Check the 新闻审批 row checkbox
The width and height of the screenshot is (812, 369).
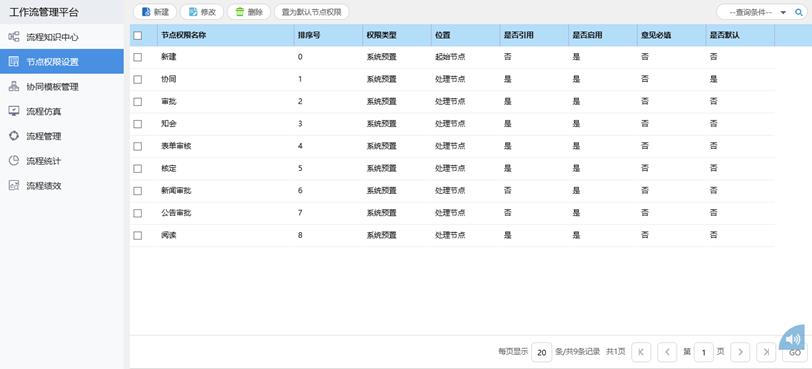click(137, 191)
